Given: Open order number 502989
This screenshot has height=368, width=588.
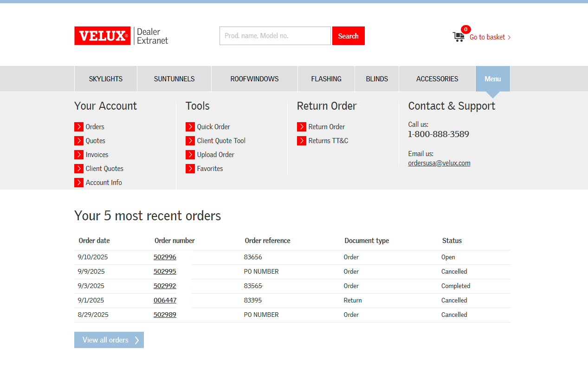Looking at the screenshot, I should (165, 315).
